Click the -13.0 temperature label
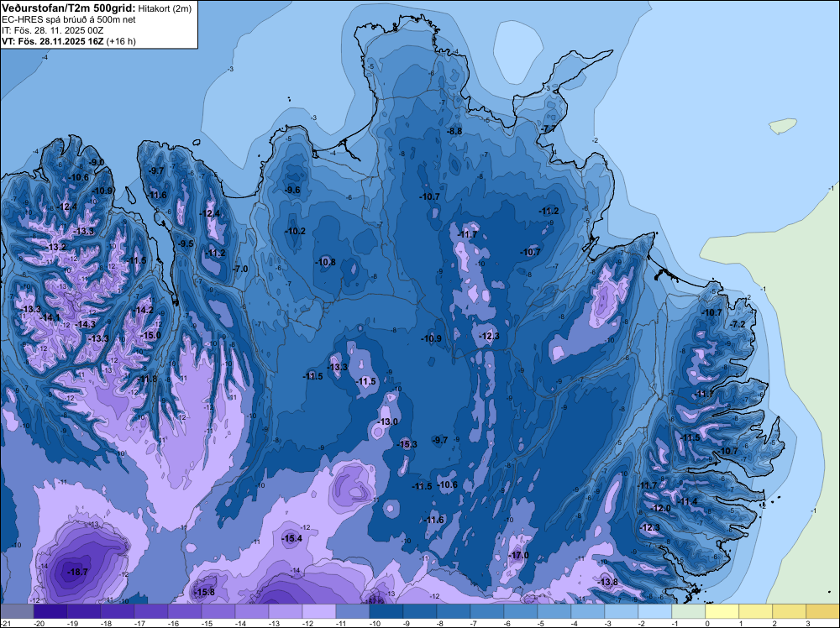This screenshot has width=840, height=628. click(x=387, y=421)
